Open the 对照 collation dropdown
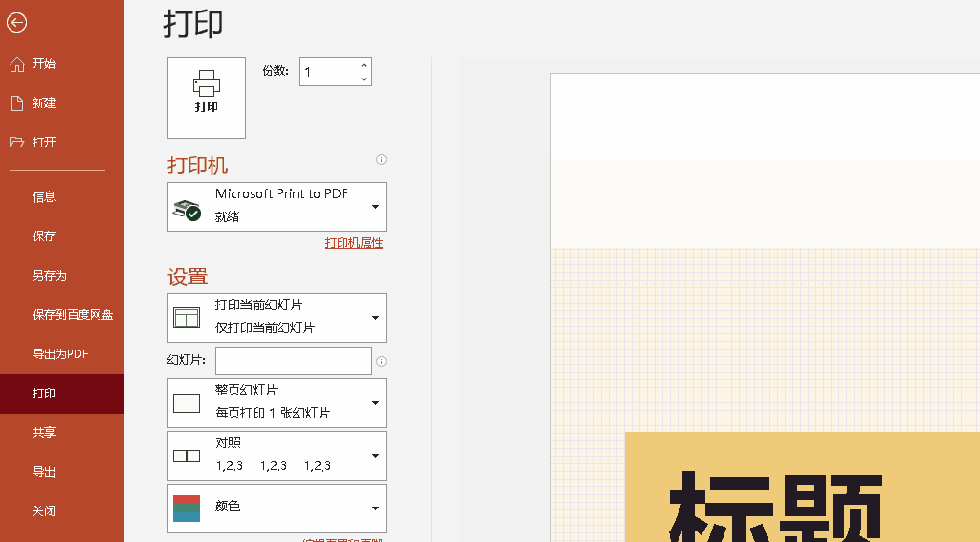Viewport: 980px width, 542px height. 277,456
